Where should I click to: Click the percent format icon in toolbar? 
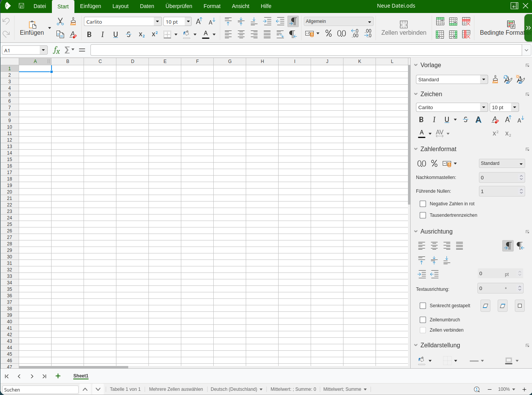click(x=328, y=34)
